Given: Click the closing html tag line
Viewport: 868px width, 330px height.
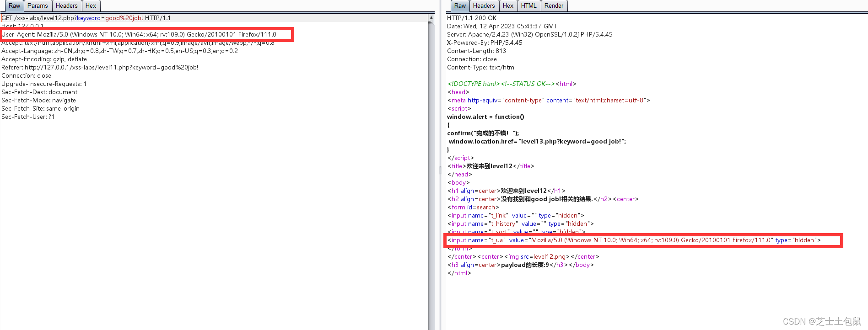Looking at the screenshot, I should pos(459,273).
